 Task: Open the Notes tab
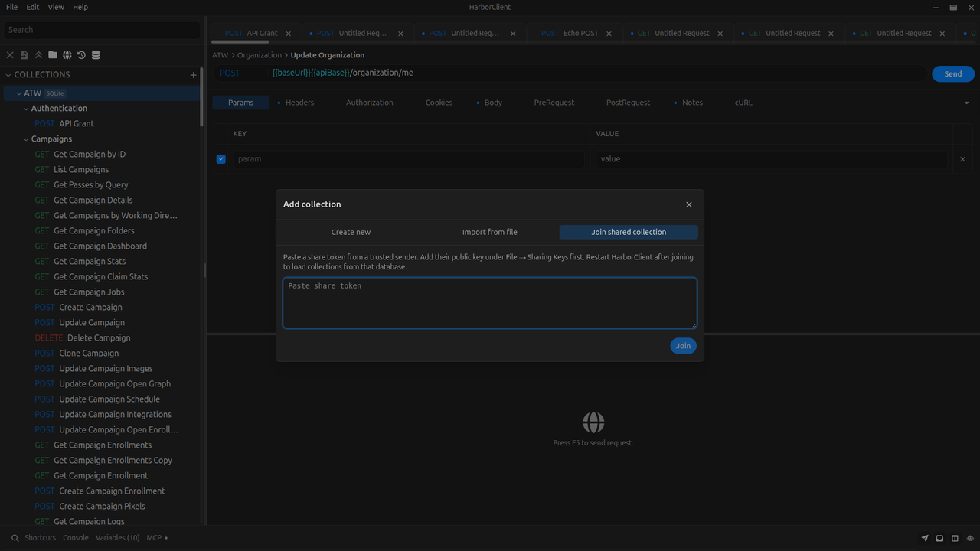point(692,103)
